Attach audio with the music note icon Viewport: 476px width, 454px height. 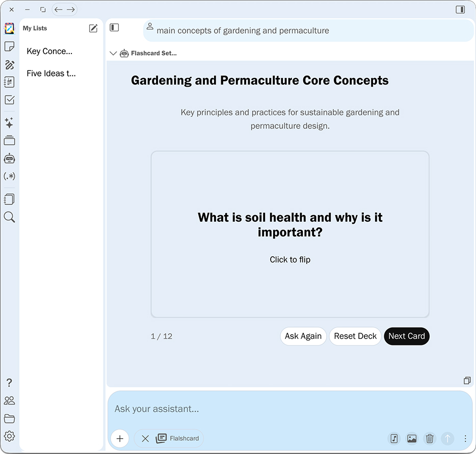tap(394, 438)
